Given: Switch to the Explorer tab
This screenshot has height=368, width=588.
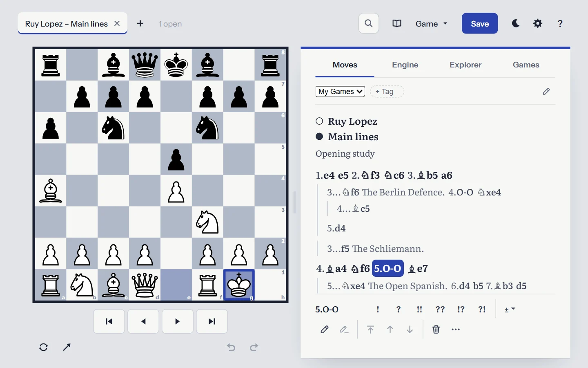Looking at the screenshot, I should [x=465, y=65].
